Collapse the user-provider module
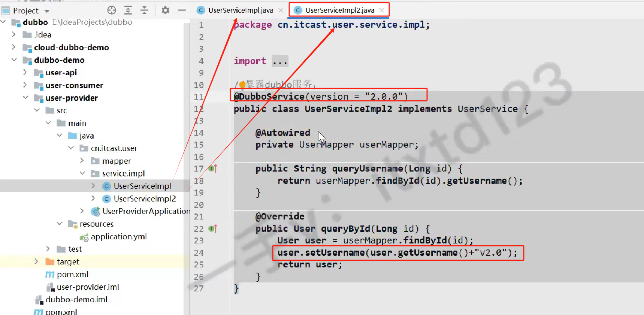 [25, 97]
